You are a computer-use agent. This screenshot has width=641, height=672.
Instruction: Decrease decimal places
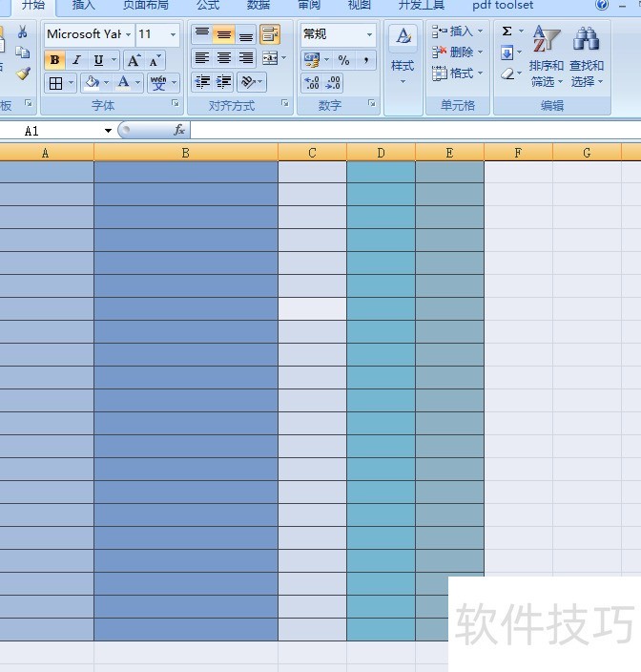click(333, 83)
